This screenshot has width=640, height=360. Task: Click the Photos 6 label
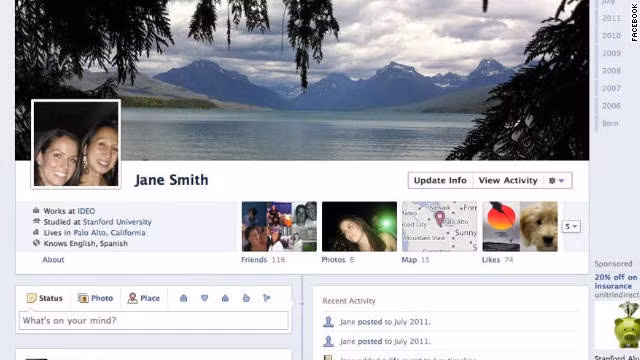coord(338,260)
